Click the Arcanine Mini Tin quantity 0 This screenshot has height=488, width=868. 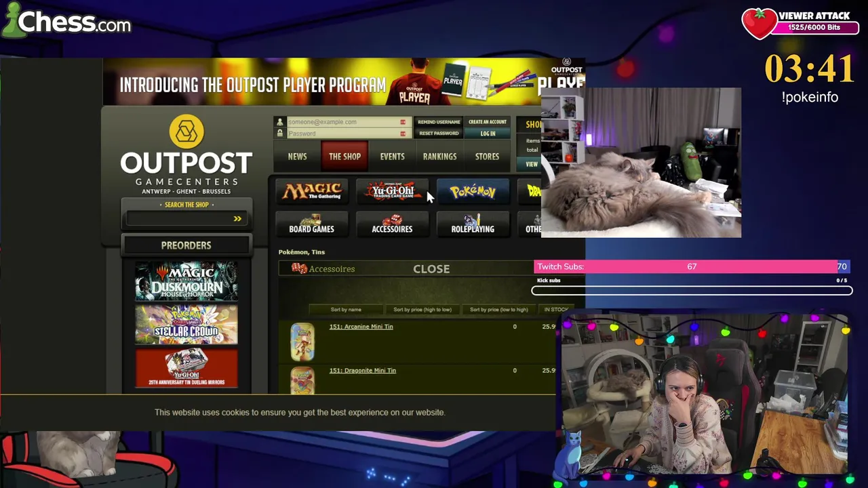click(515, 327)
